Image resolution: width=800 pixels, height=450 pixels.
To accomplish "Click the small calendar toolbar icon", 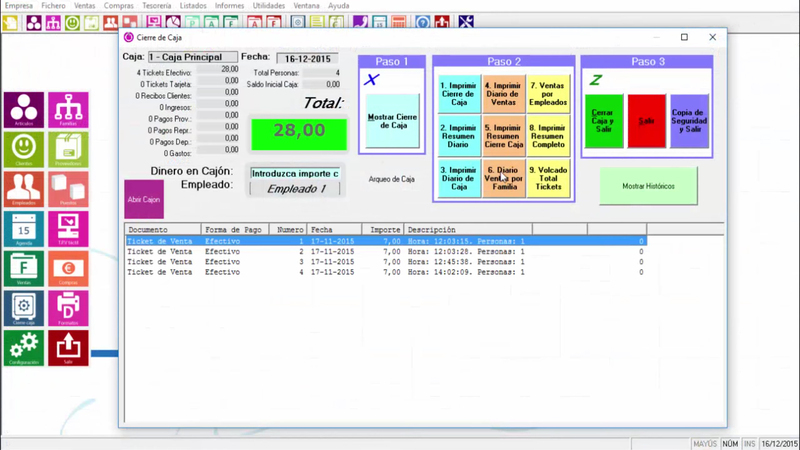I will 380,22.
